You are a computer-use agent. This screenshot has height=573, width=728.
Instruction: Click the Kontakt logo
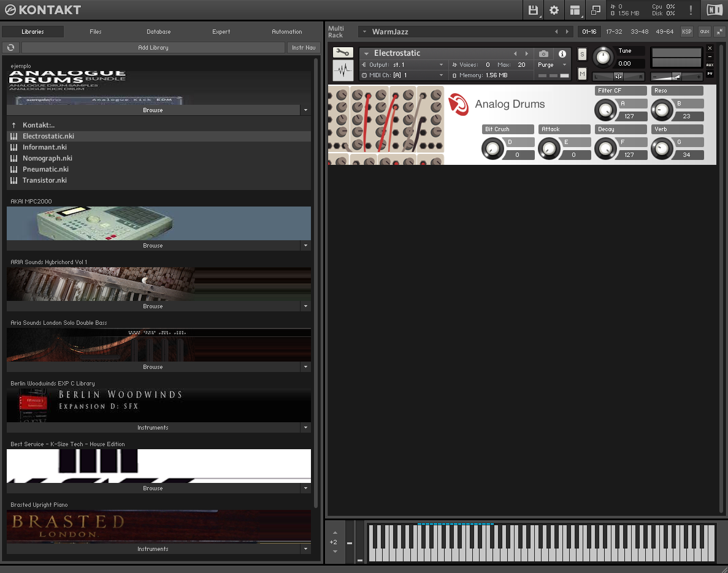point(43,10)
